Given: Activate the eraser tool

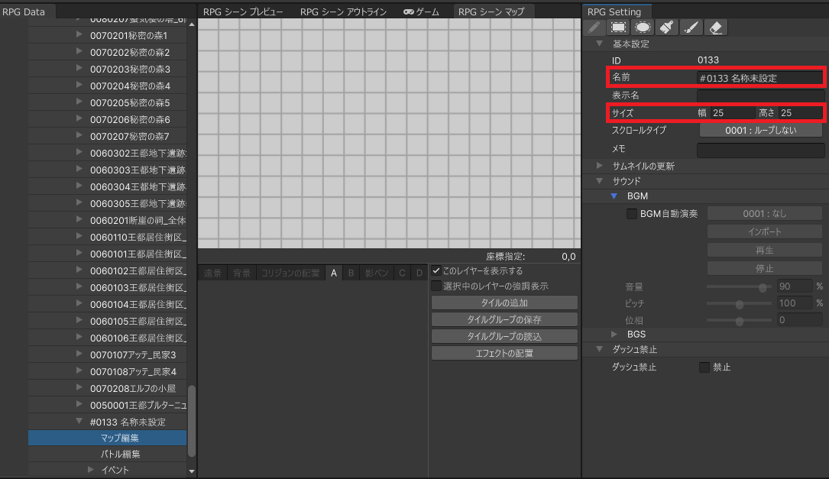Looking at the screenshot, I should pyautogui.click(x=715, y=28).
